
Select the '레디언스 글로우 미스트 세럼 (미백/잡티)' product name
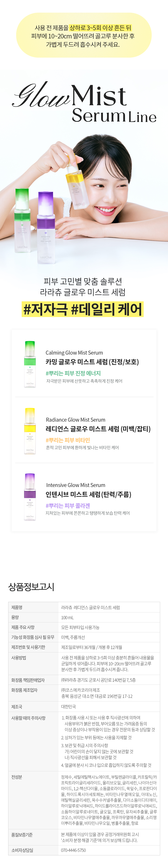(x=98, y=429)
